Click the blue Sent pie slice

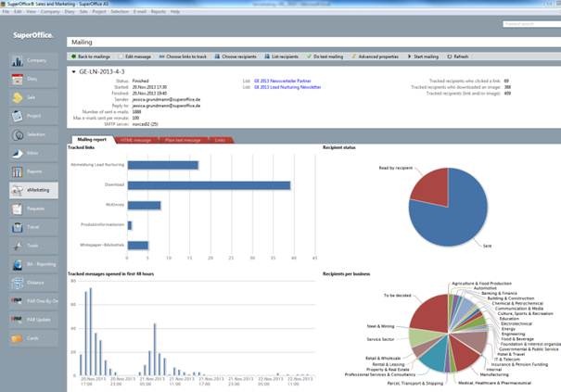[454, 218]
